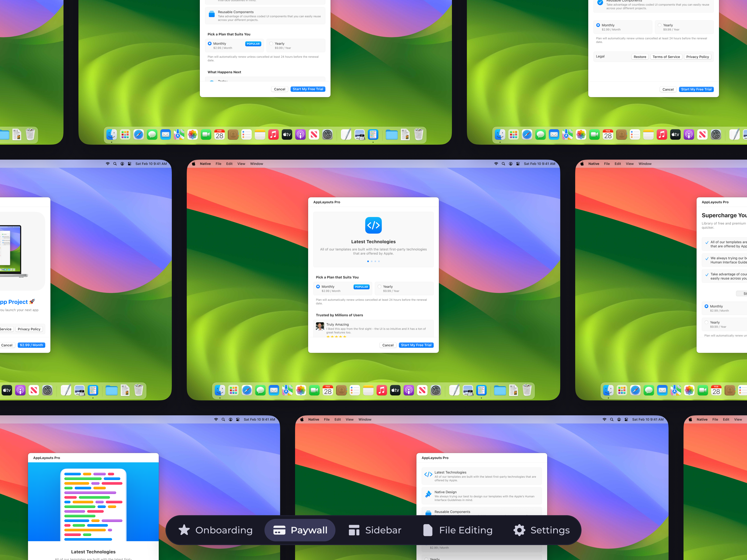
Task: Open Mail in the center screen's dock
Action: tap(274, 391)
